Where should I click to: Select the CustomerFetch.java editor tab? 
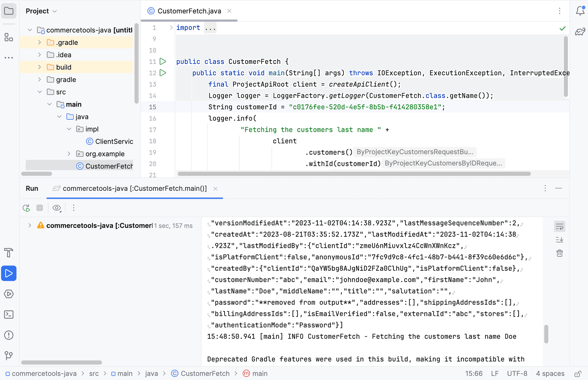[x=190, y=11]
